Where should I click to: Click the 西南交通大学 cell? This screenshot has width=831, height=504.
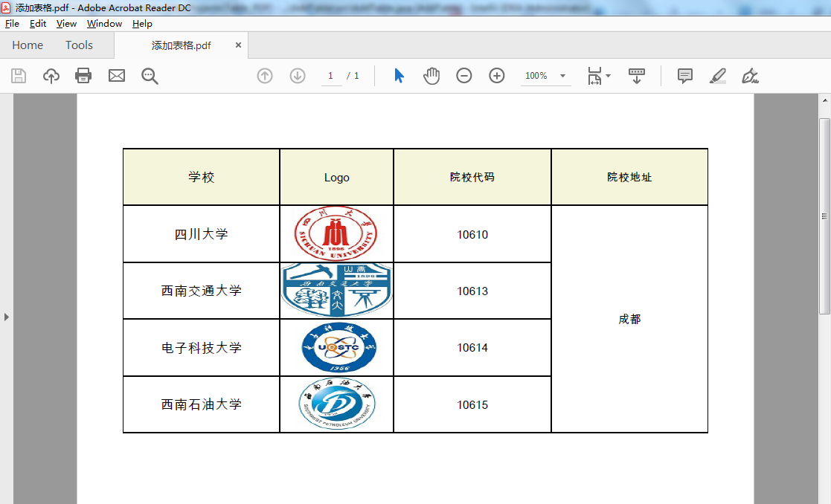click(202, 291)
